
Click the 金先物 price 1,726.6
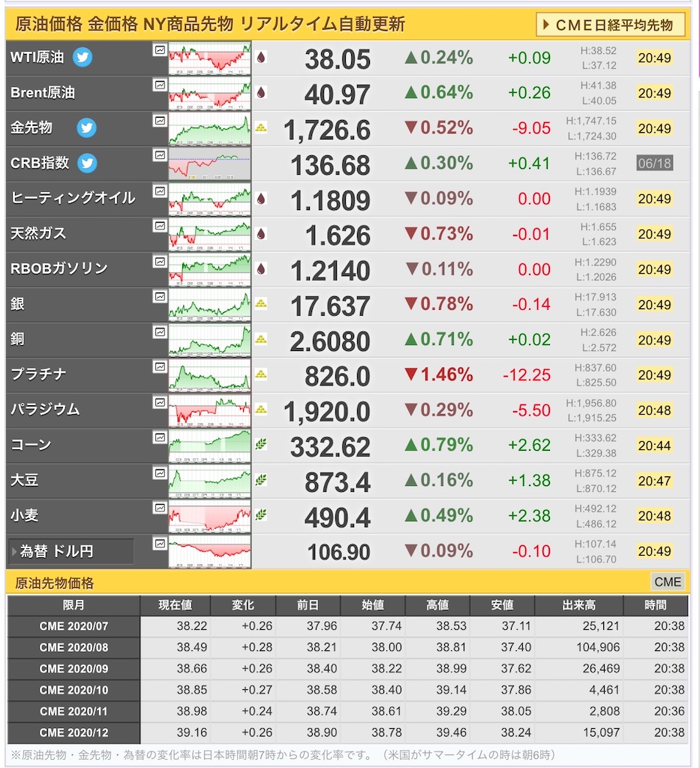point(326,130)
